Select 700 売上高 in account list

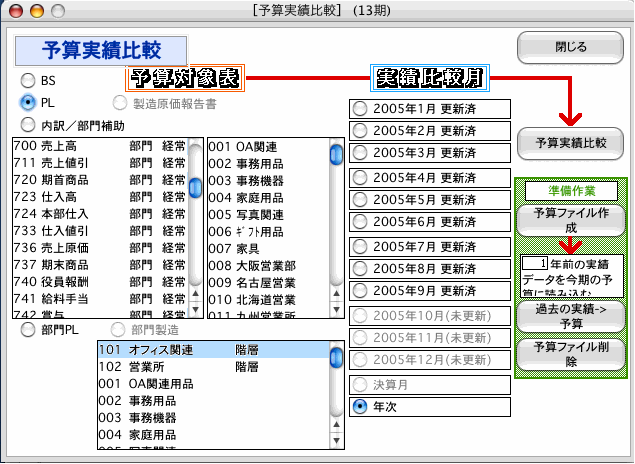click(x=98, y=146)
